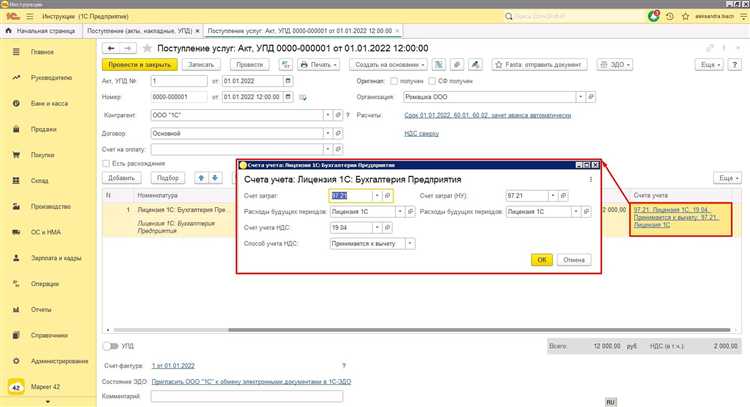Open the history clock icon in top bar

point(670,16)
